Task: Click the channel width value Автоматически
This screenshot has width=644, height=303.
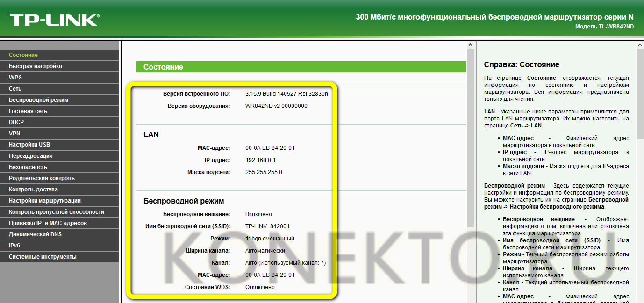Action: pos(265,251)
